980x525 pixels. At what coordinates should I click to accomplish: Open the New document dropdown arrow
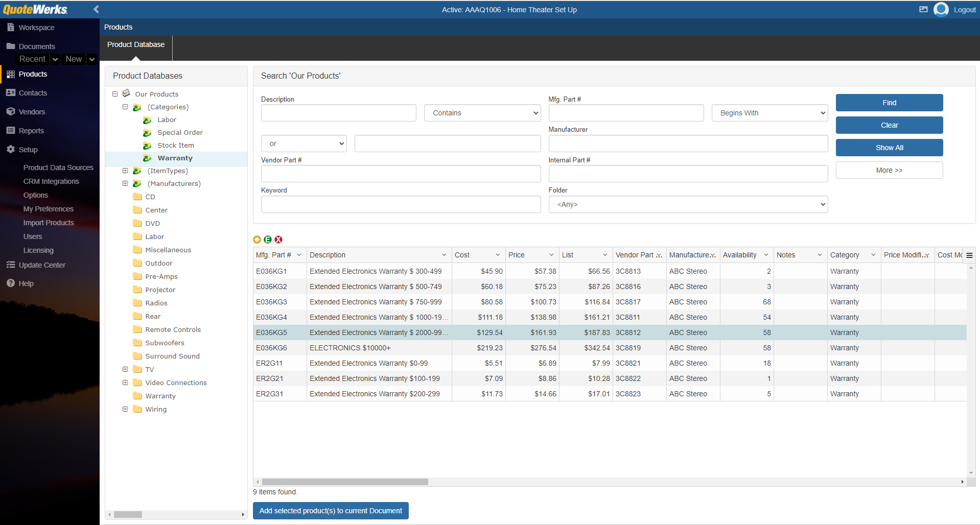[x=92, y=59]
